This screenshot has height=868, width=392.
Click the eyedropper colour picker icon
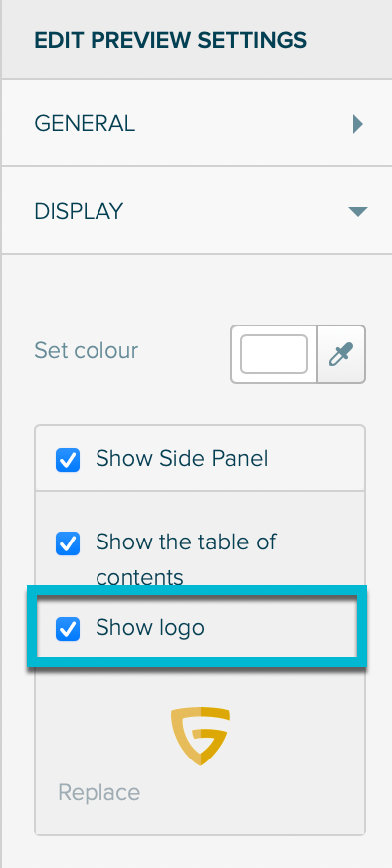(x=341, y=354)
